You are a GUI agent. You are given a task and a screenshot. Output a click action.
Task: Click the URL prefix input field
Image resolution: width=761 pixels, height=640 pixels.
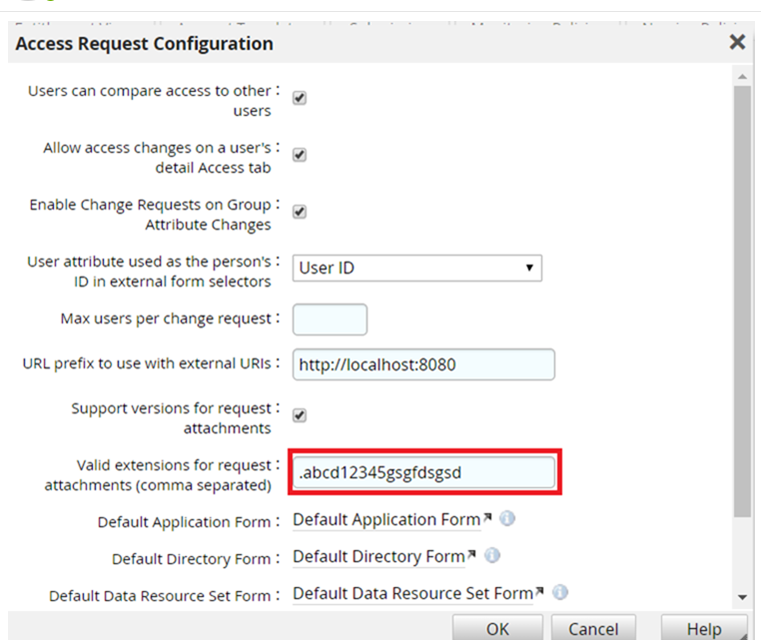click(423, 365)
